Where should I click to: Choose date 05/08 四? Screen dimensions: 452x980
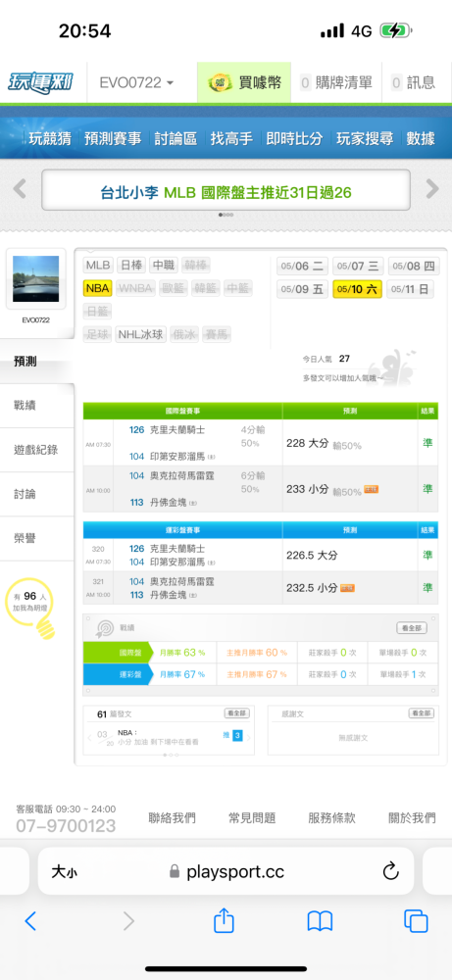pos(413,267)
